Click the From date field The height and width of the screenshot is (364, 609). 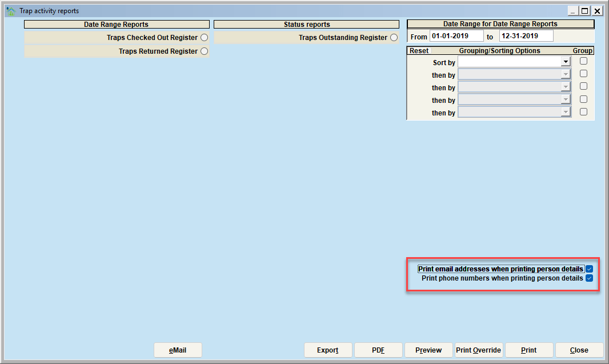pos(456,36)
